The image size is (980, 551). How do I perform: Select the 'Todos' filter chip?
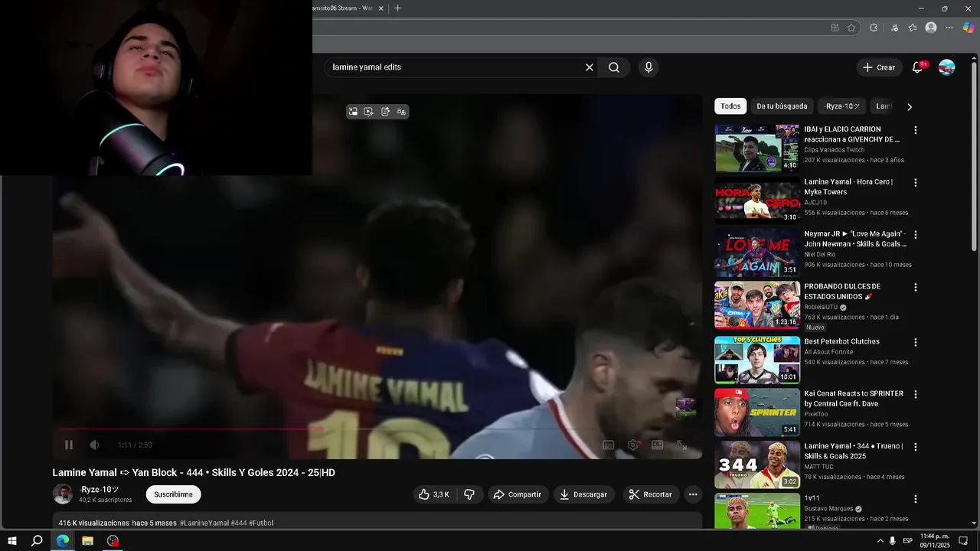tap(730, 106)
